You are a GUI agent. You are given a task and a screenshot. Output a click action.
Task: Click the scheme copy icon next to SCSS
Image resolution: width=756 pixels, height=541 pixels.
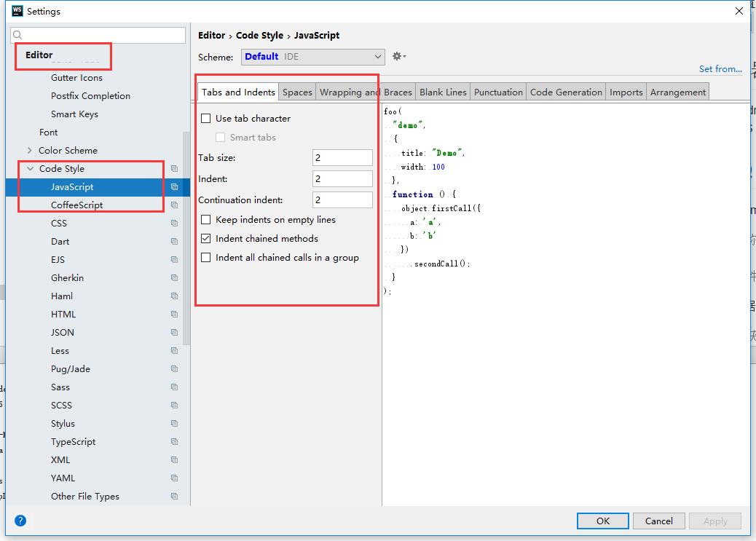175,406
